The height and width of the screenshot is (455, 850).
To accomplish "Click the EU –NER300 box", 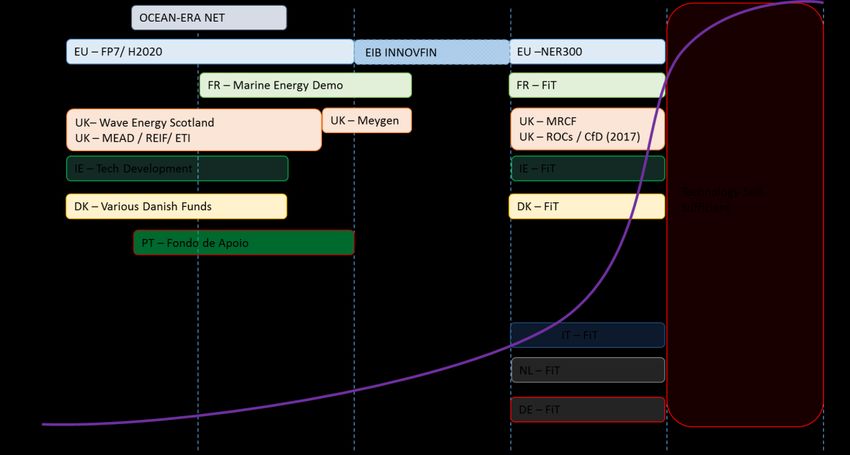I will click(587, 52).
